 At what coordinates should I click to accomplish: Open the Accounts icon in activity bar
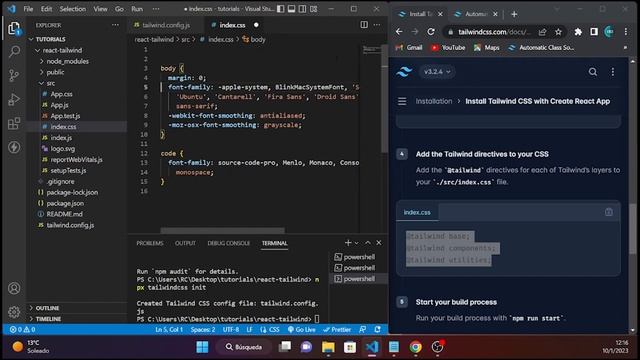[14, 288]
